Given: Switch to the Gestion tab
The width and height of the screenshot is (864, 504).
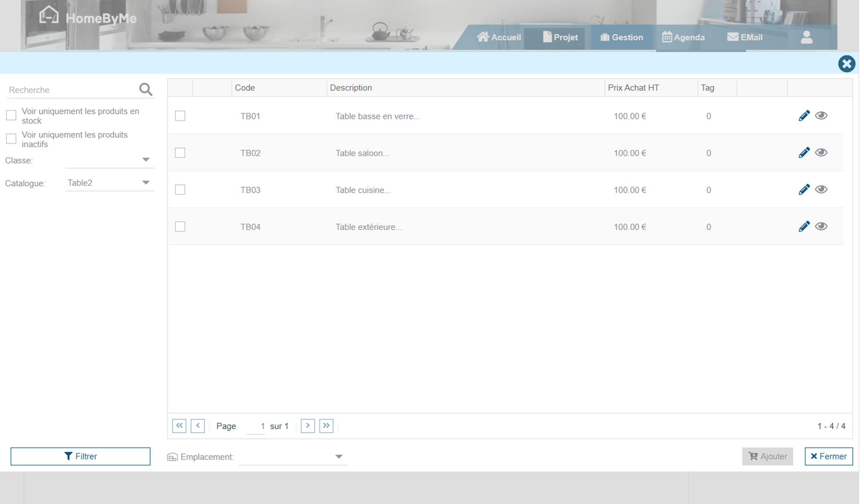Looking at the screenshot, I should (x=621, y=38).
